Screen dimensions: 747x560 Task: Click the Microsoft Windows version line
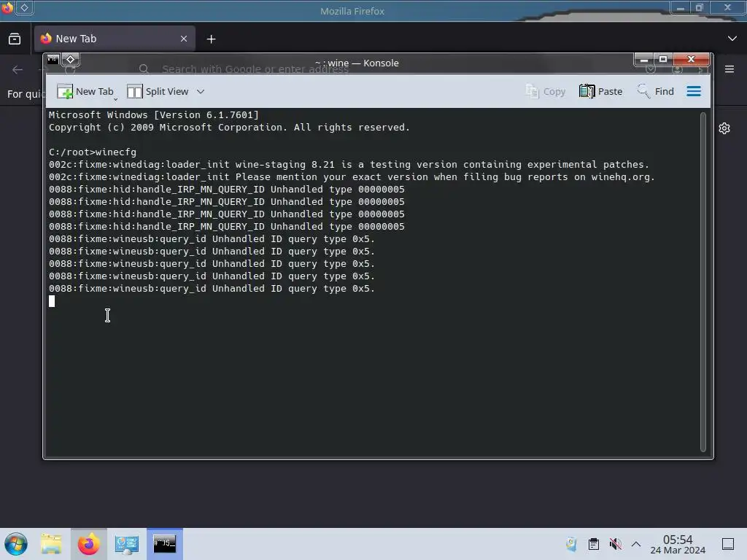[x=153, y=114]
